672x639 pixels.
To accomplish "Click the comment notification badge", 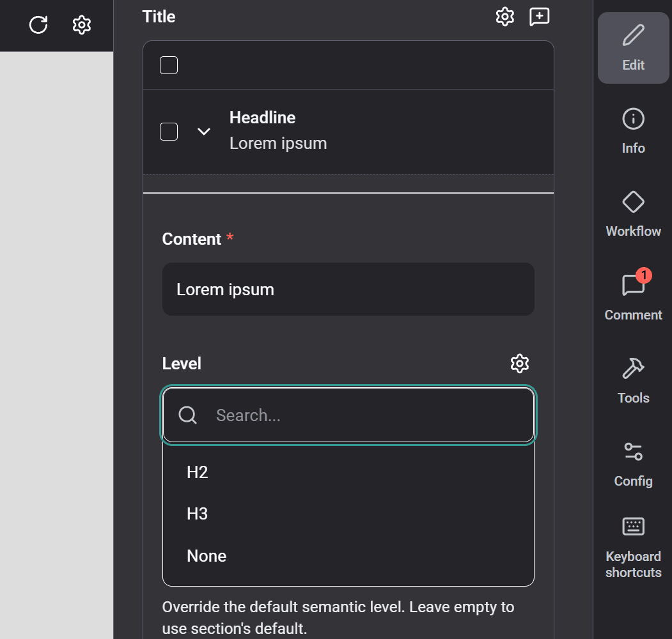I will pyautogui.click(x=643, y=275).
